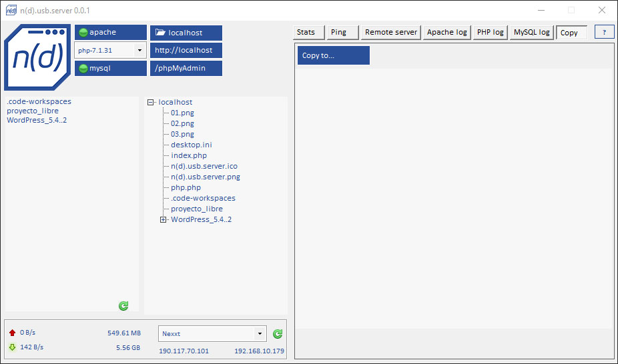This screenshot has height=364, width=618.
Task: Switch to the PHP log tab
Action: tap(491, 32)
